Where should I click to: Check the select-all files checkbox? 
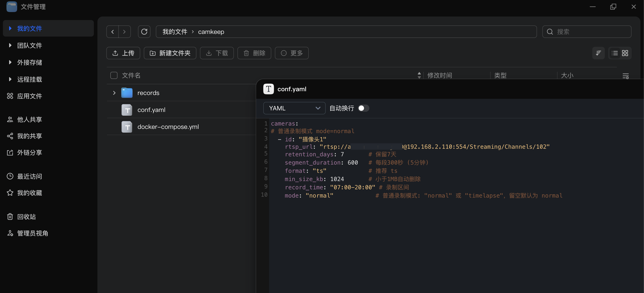pos(114,75)
